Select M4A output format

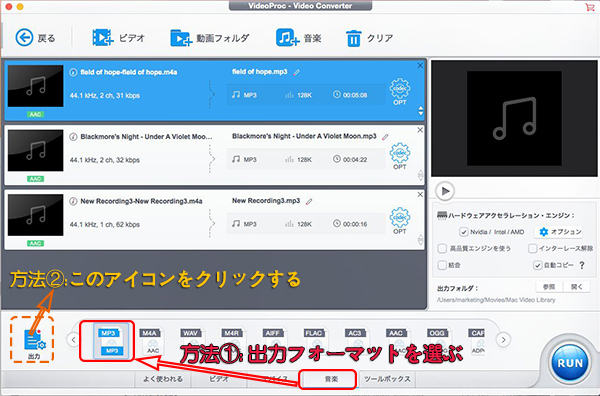pyautogui.click(x=151, y=341)
